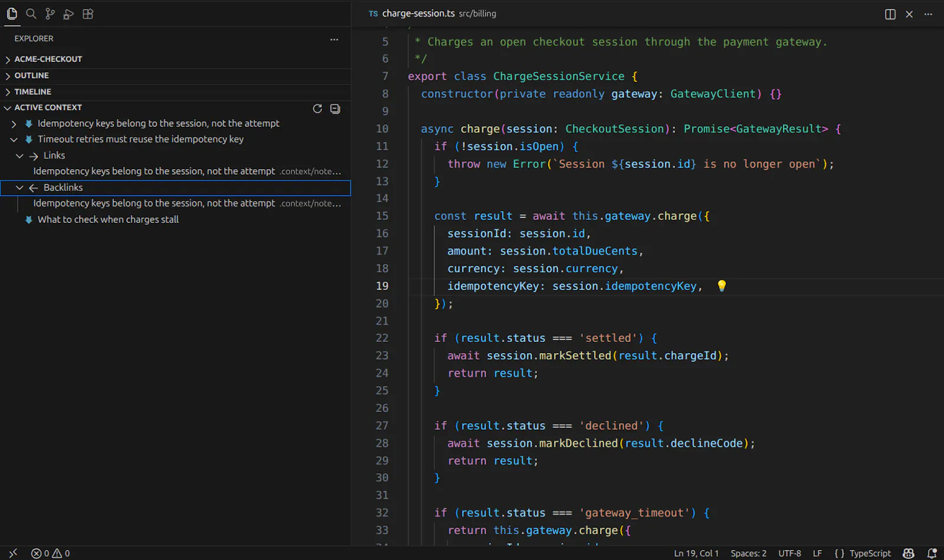The image size is (944, 560).
Task: Open remote window indicator in status bar
Action: pos(13,553)
